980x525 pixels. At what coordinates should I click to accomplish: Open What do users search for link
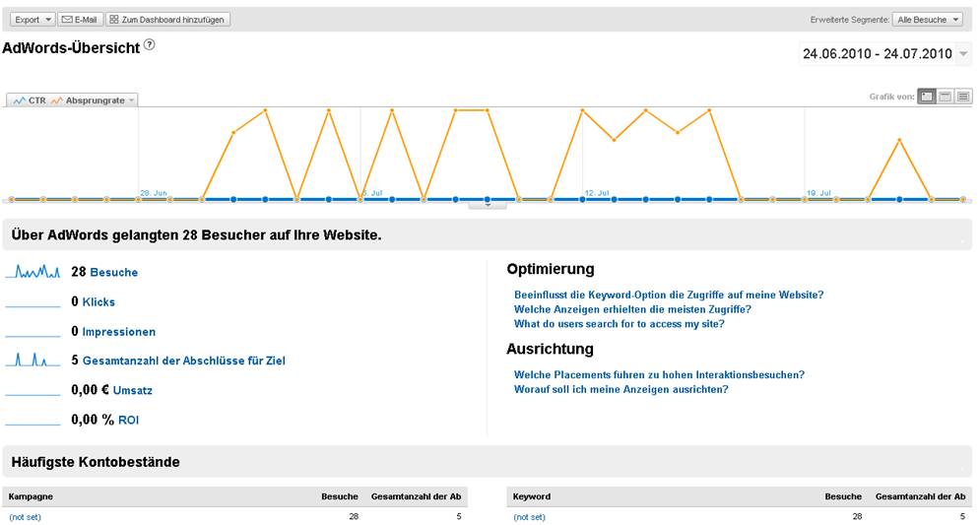[620, 324]
